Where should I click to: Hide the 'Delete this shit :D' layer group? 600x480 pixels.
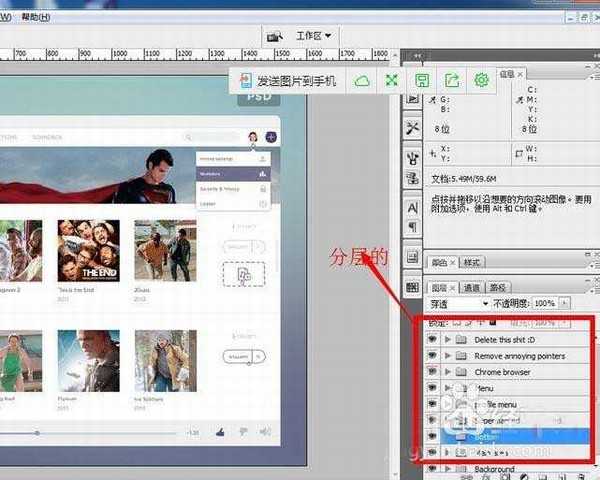click(x=432, y=340)
